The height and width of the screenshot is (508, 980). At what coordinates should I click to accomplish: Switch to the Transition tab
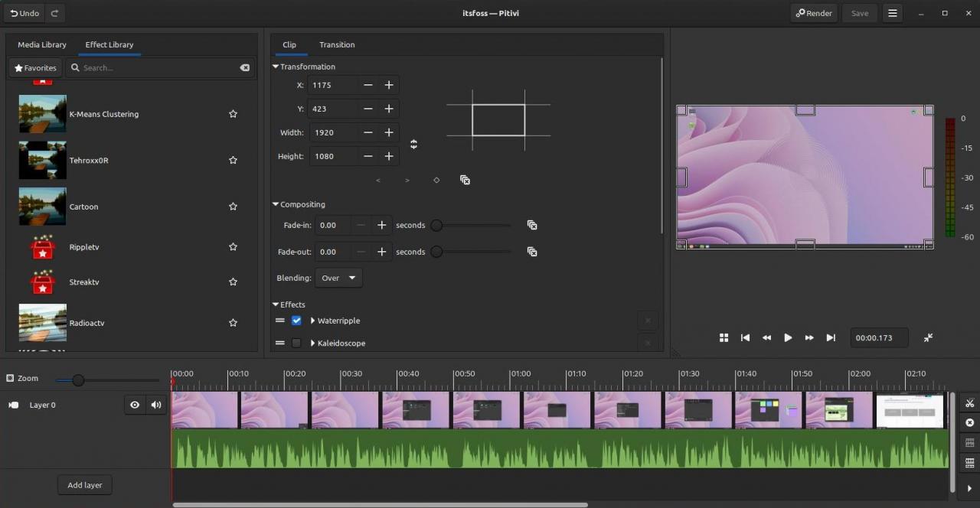coord(337,44)
